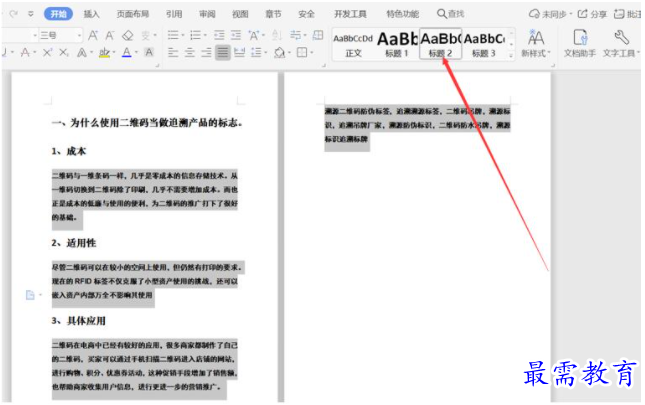The image size is (645, 405).
Task: Expand the 新样式 dropdown arrow
Action: pos(549,53)
